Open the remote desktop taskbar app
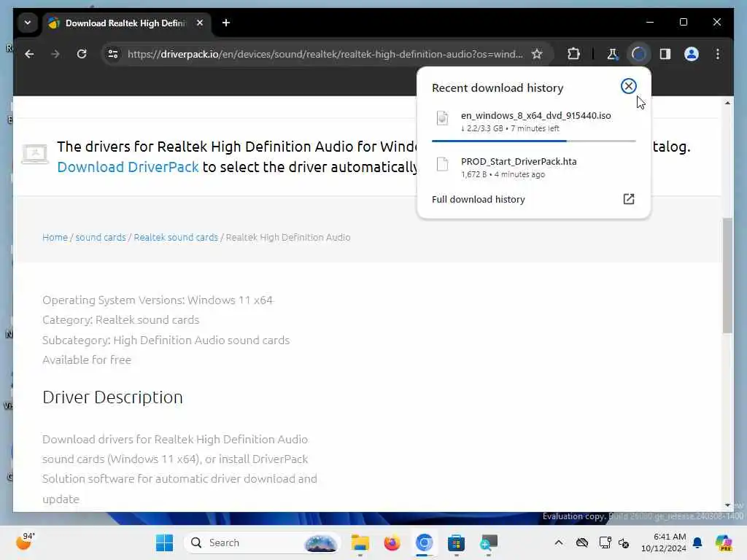 point(488,542)
